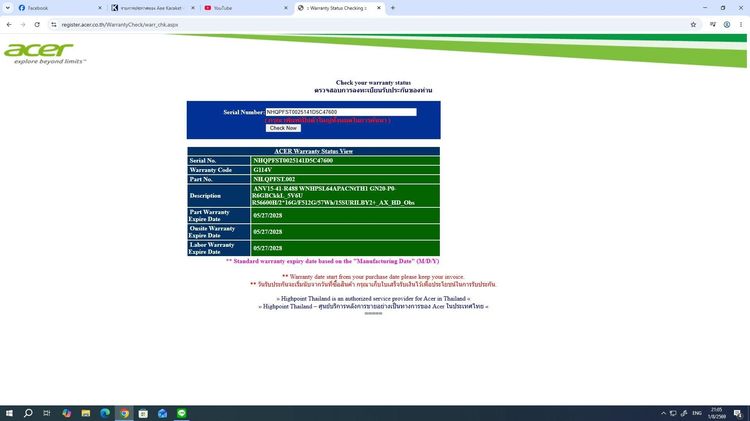View site information icon in address bar
Viewport: 750px width, 421px height.
pos(54,24)
